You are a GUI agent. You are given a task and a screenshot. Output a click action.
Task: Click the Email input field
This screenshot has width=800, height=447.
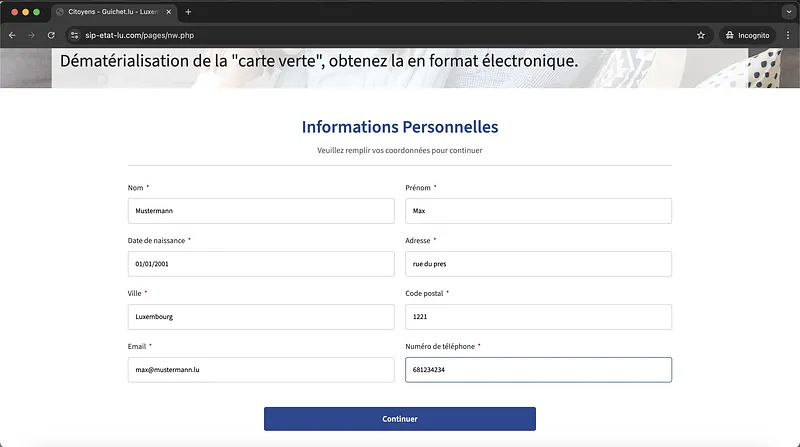pyautogui.click(x=261, y=370)
